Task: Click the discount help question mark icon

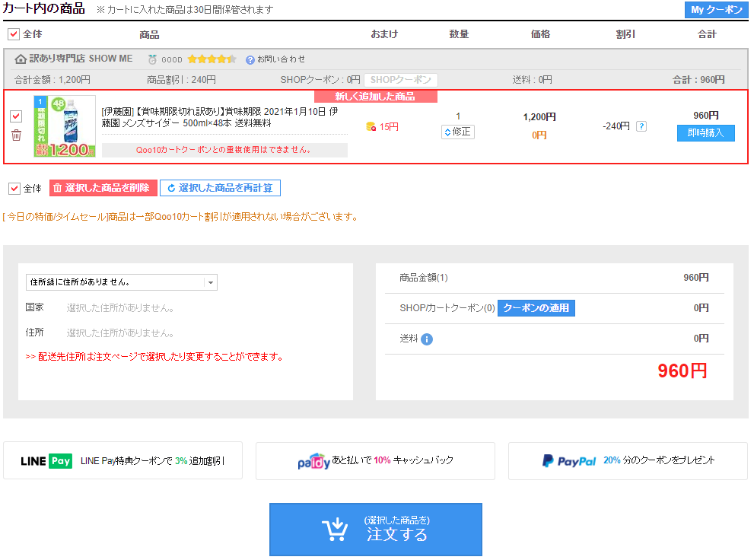Action: (641, 126)
